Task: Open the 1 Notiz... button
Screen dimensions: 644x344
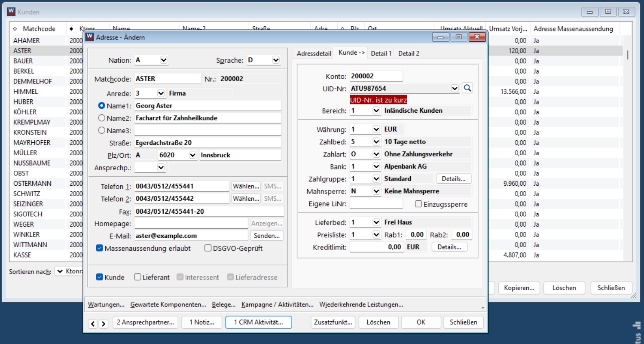Action: (201, 322)
